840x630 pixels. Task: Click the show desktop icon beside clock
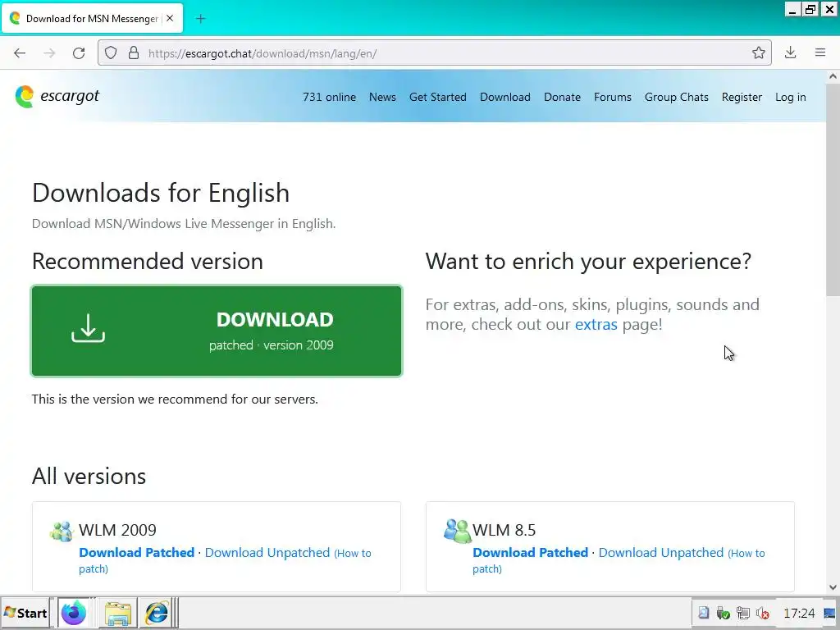(x=829, y=613)
